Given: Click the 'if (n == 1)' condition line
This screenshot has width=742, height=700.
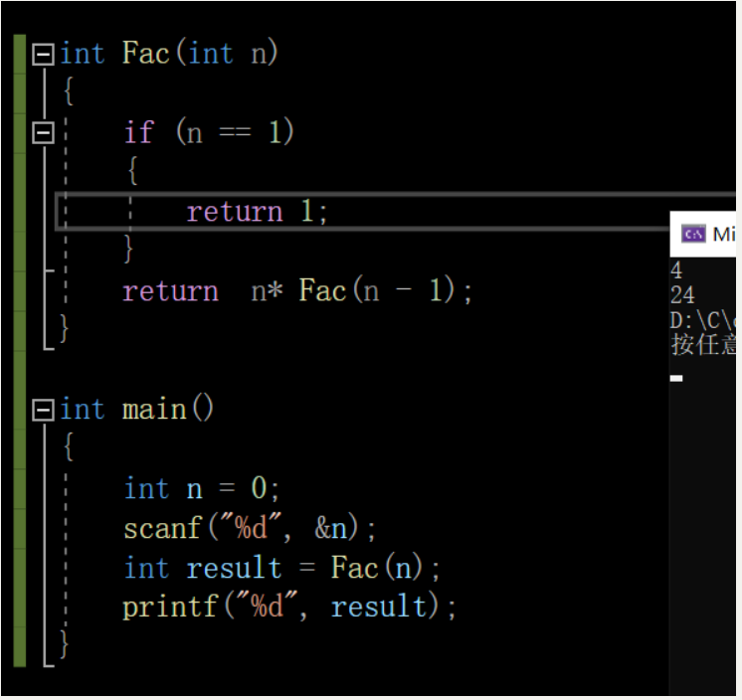Looking at the screenshot, I should (209, 131).
